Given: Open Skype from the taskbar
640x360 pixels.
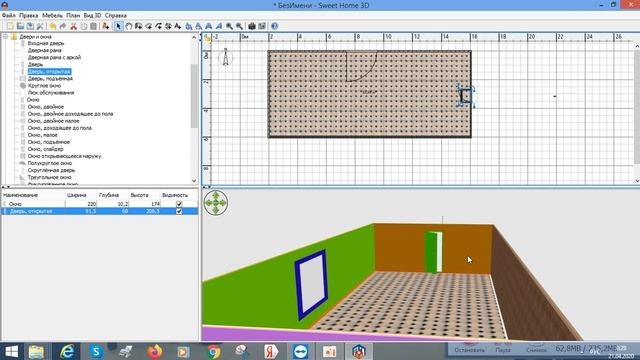Looking at the screenshot, I should 96,351.
